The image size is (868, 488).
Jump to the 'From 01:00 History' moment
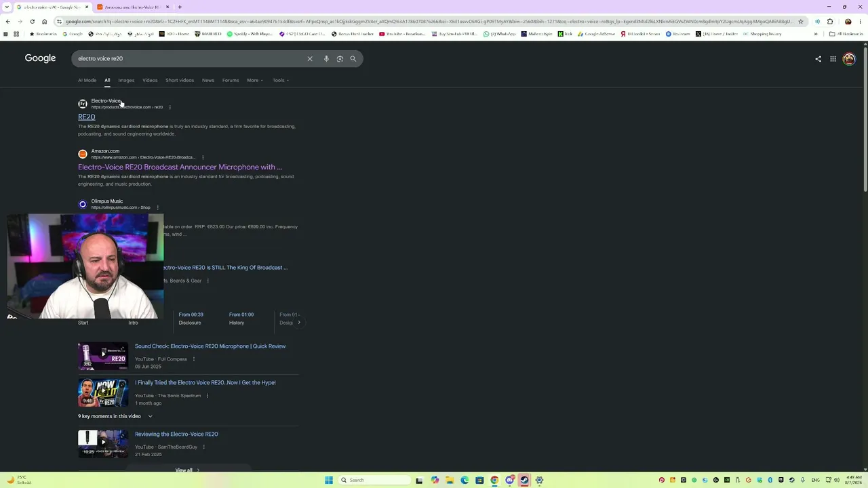coord(241,319)
